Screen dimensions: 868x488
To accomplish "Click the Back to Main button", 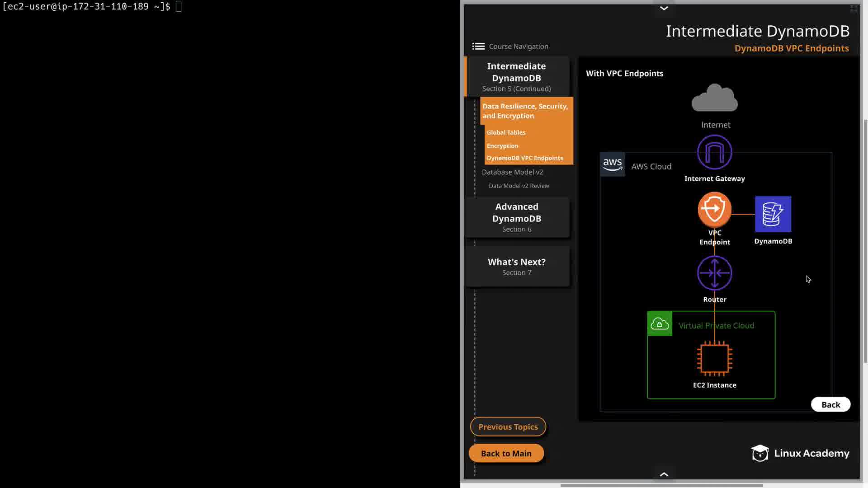I will 506,453.
